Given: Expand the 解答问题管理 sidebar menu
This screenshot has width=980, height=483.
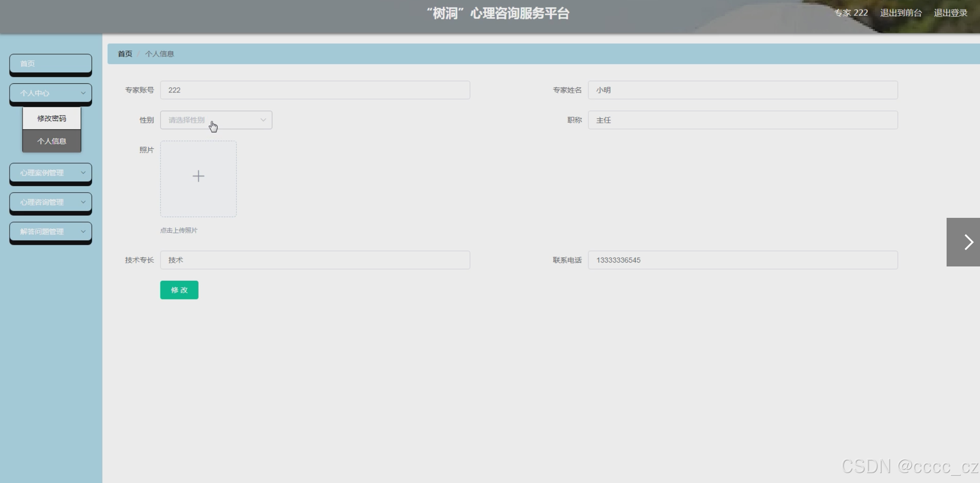Looking at the screenshot, I should [51, 232].
